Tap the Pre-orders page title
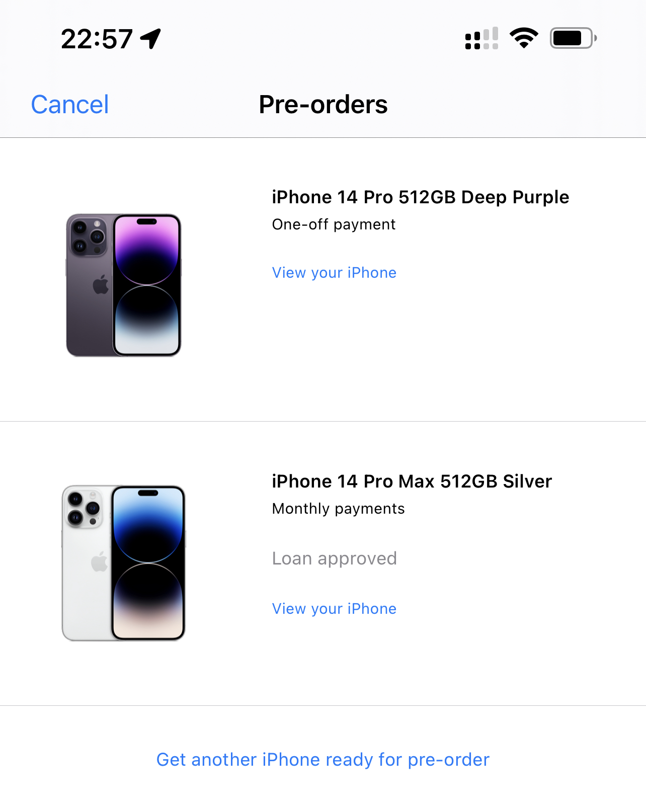Image resolution: width=646 pixels, height=812 pixels. [323, 105]
